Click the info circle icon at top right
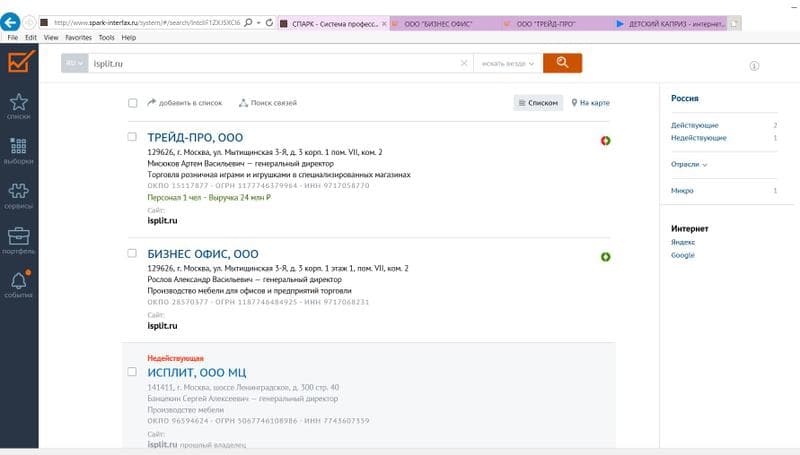The image size is (800, 455). coord(754,66)
